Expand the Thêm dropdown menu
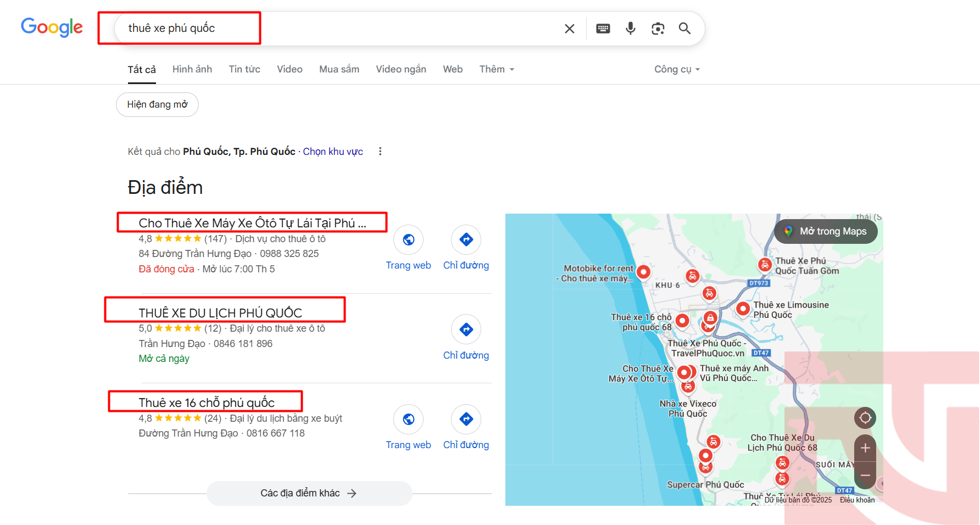This screenshot has height=525, width=980. (x=497, y=69)
